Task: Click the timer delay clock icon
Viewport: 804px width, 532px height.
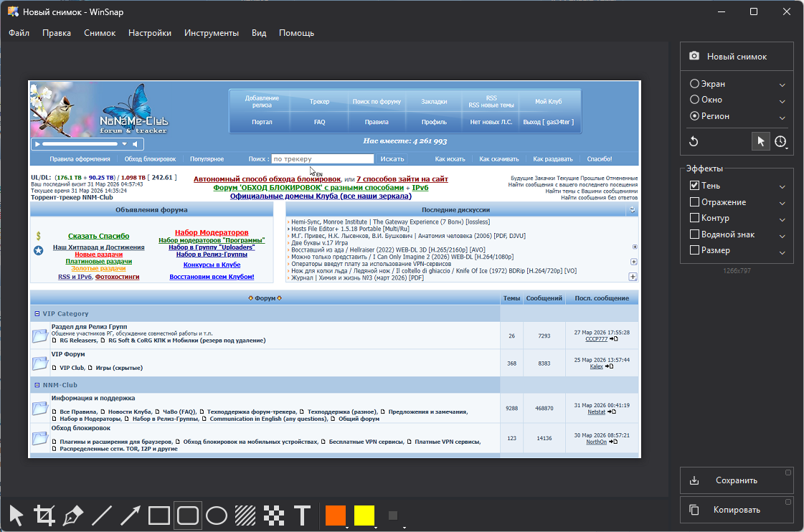Action: pos(780,141)
